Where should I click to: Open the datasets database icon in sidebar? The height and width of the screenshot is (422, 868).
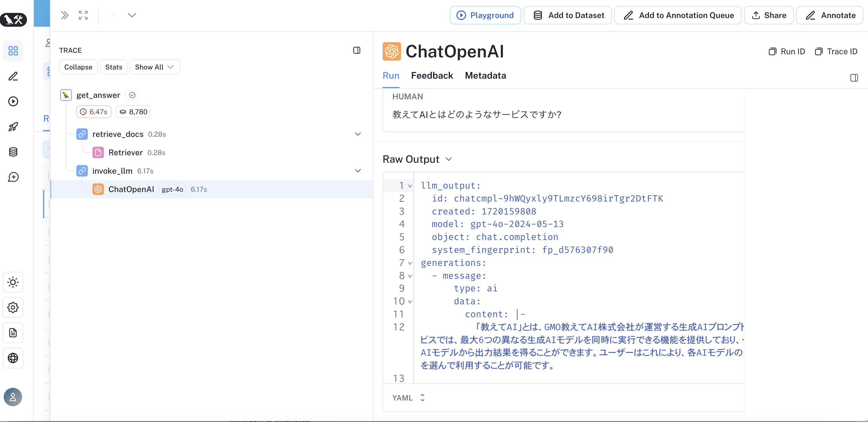[13, 152]
